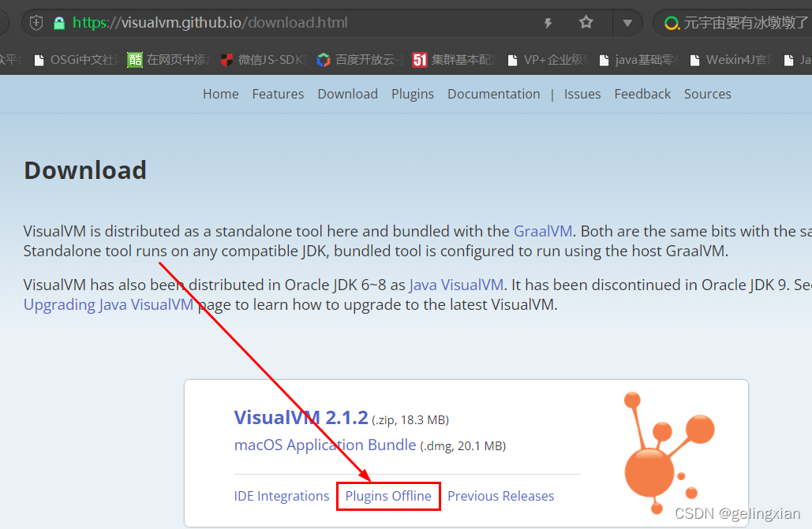Open the Plugins Offline link
Viewport: 812px width, 529px height.
(x=388, y=496)
